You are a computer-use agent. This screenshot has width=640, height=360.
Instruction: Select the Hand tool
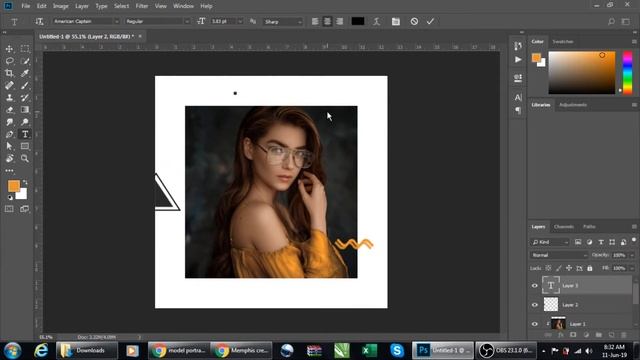pos(9,158)
